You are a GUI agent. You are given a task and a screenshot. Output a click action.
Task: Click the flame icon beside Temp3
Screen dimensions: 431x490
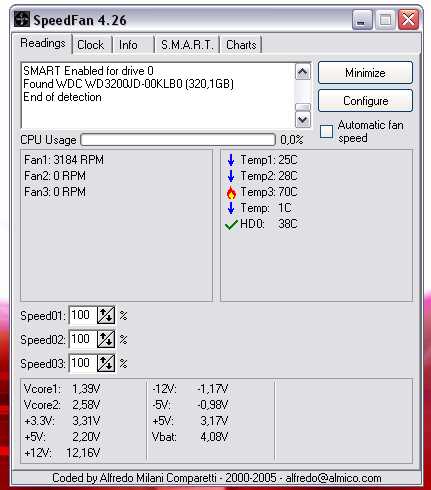click(231, 192)
